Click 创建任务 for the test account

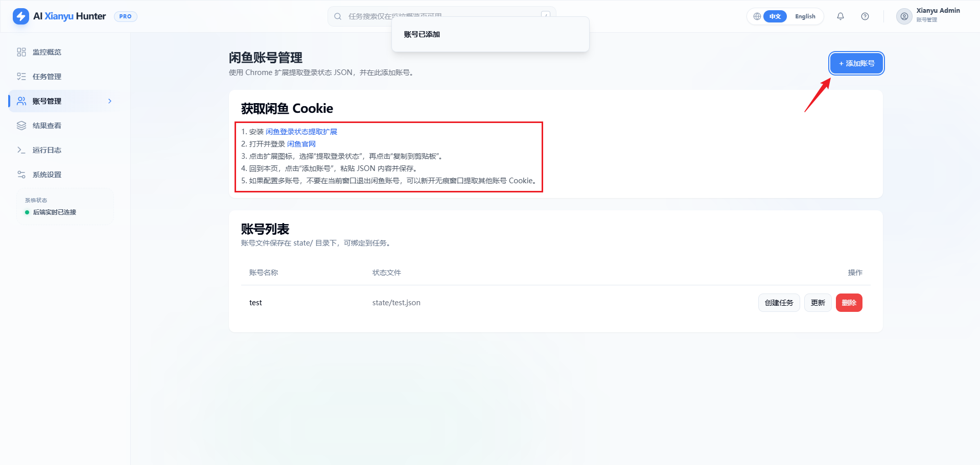tap(779, 303)
